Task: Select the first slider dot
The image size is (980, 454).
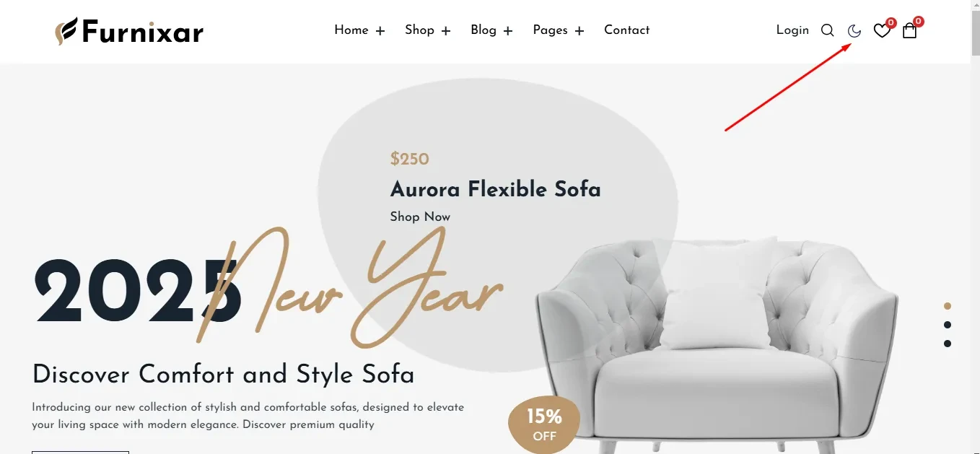Action: (948, 306)
